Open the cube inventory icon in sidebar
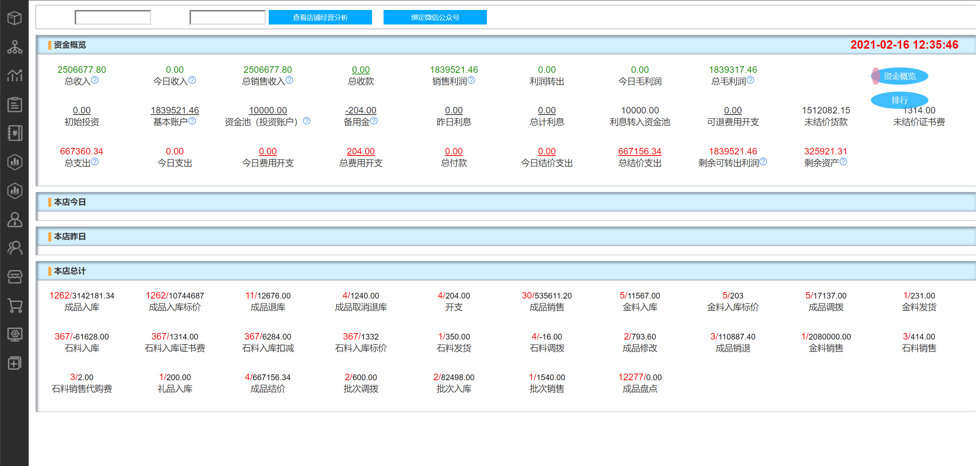The image size is (980, 466). tap(15, 18)
